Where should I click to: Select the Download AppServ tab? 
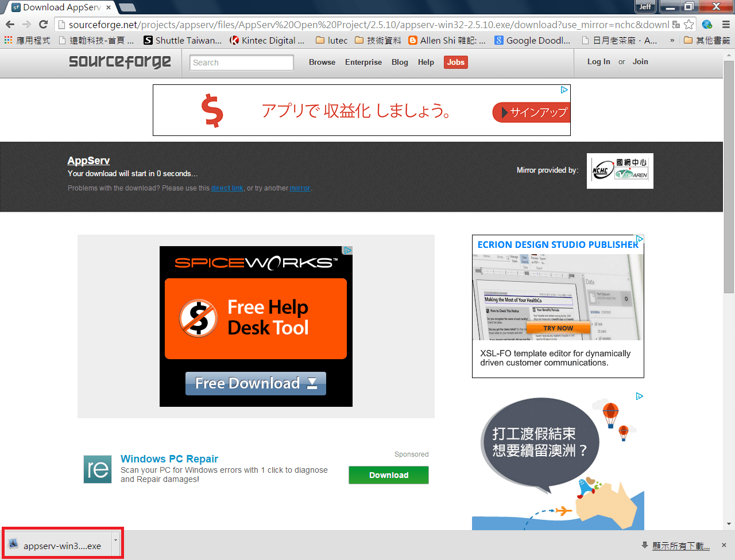(x=60, y=7)
